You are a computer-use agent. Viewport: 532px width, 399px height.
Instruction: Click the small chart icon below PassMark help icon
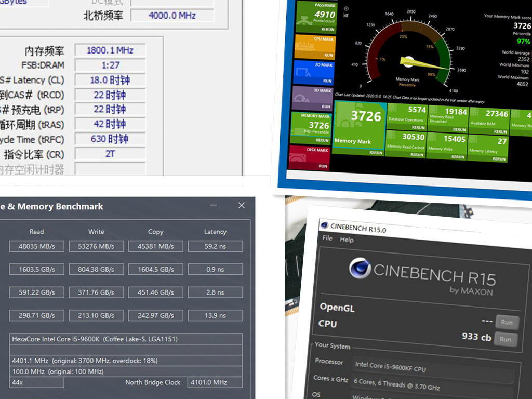(x=345, y=15)
